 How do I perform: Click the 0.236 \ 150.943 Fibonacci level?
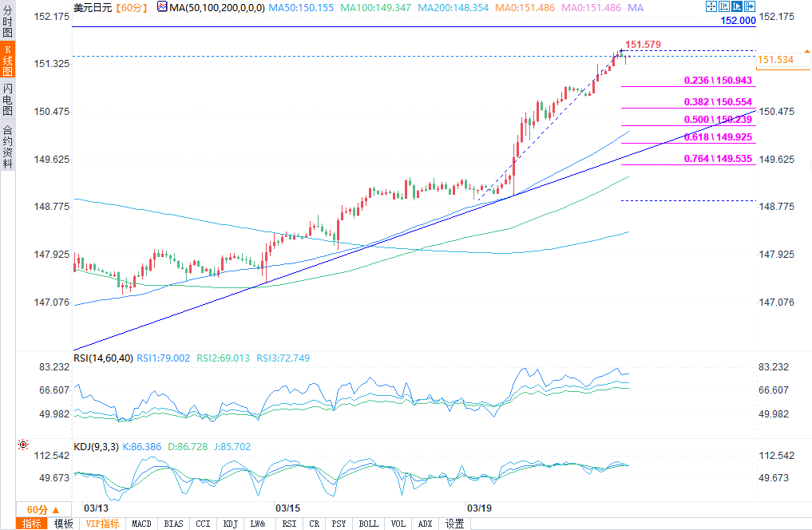718,81
